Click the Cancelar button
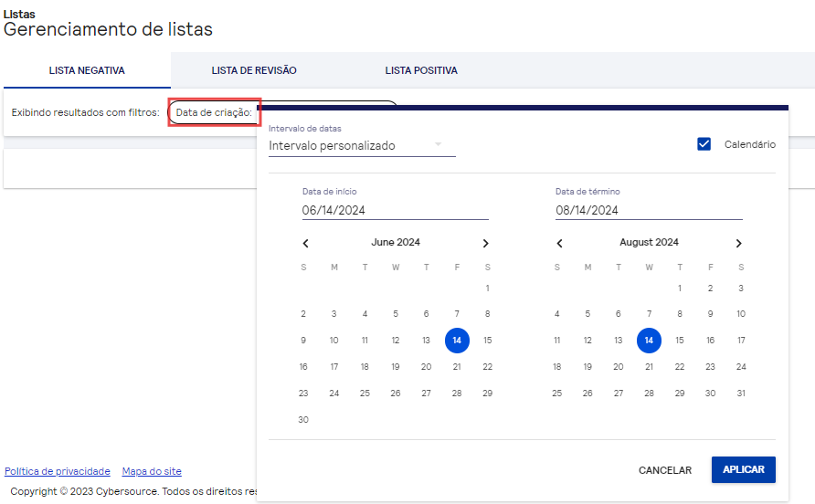 [665, 470]
